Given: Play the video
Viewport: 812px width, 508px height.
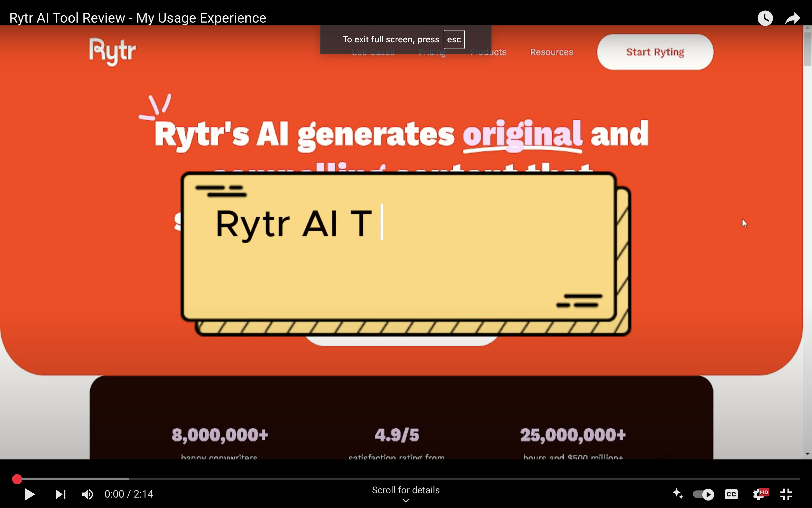Looking at the screenshot, I should click(x=30, y=494).
